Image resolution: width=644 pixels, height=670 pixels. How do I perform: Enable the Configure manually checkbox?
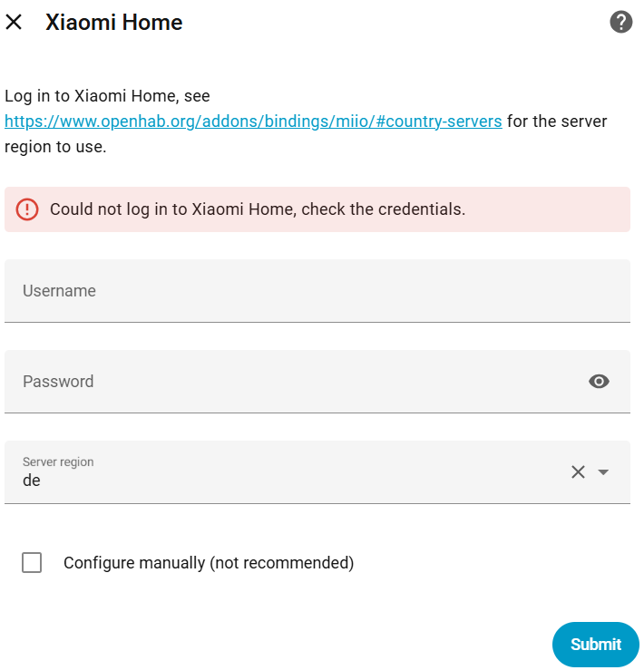click(x=32, y=563)
